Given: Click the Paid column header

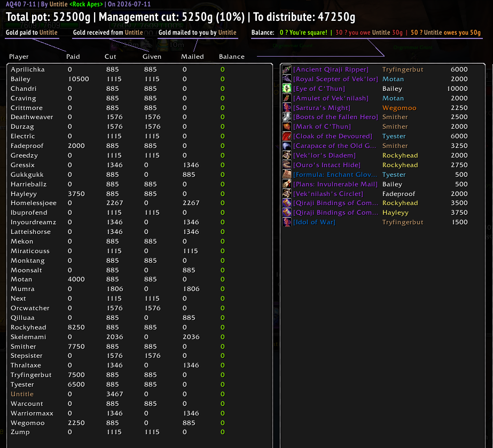Looking at the screenshot, I should click(73, 57).
